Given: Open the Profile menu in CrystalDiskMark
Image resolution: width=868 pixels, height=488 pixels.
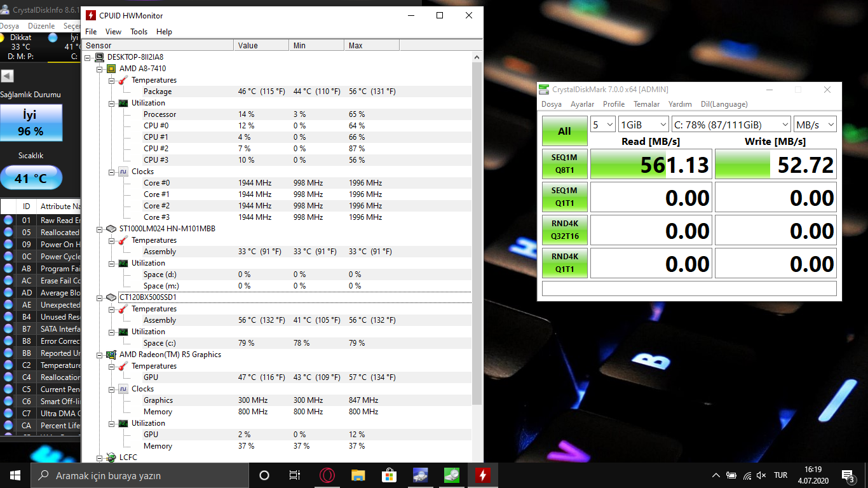Looking at the screenshot, I should pos(614,104).
